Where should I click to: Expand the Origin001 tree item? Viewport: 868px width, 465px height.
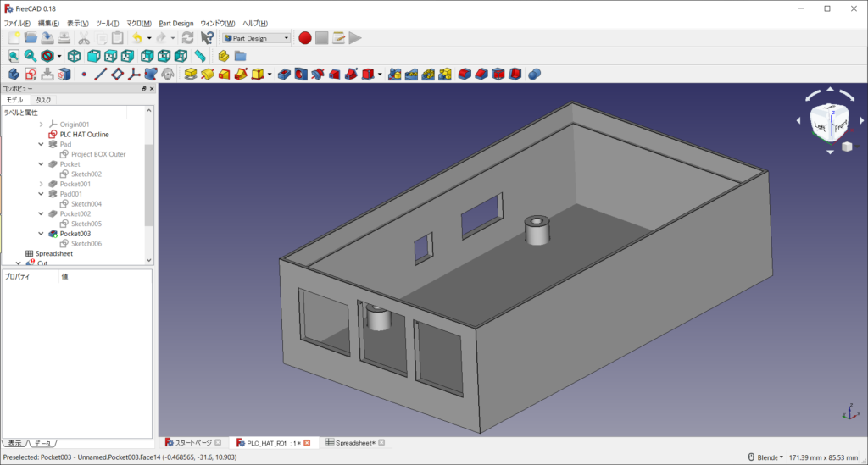coord(42,125)
